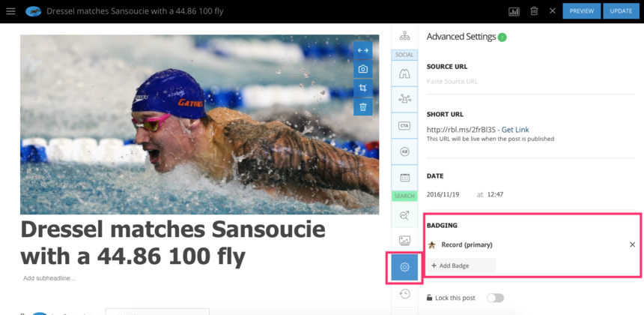Screen dimensions: 644x315
Task: Focus the Paste Source URL field
Action: (531, 82)
